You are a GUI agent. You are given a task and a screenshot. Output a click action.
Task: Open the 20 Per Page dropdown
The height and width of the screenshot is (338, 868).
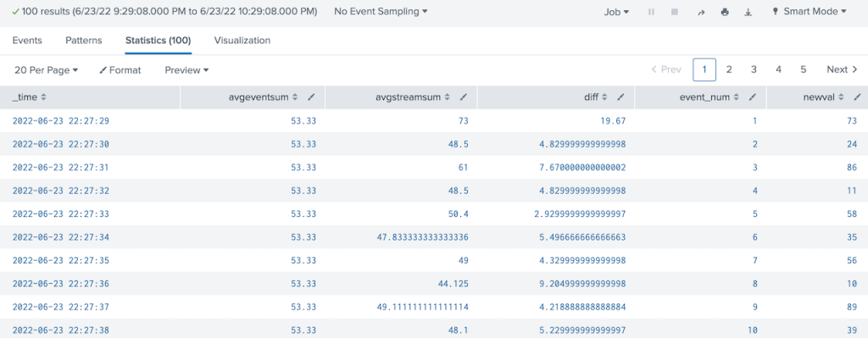46,69
